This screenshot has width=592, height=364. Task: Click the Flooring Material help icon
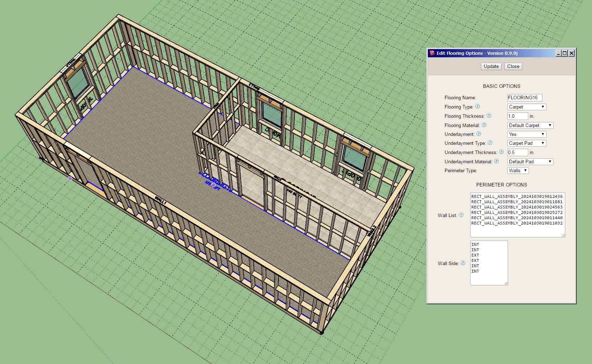coord(484,125)
